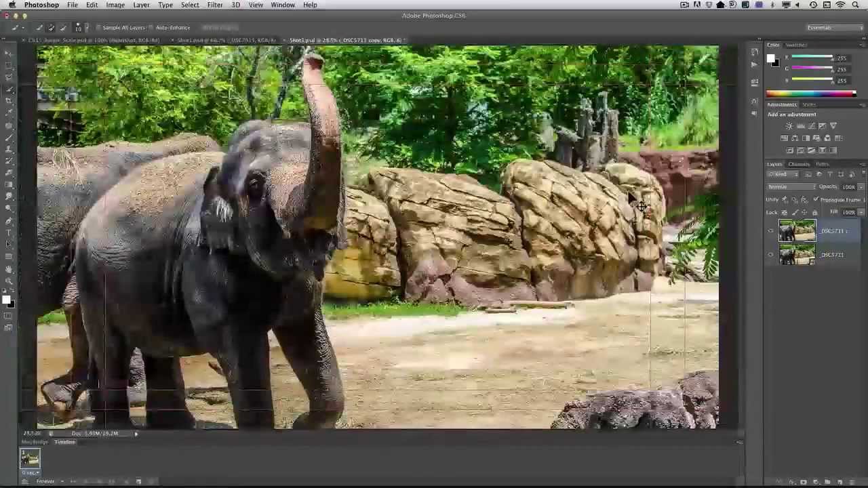
Task: Open the File menu
Action: point(72,5)
